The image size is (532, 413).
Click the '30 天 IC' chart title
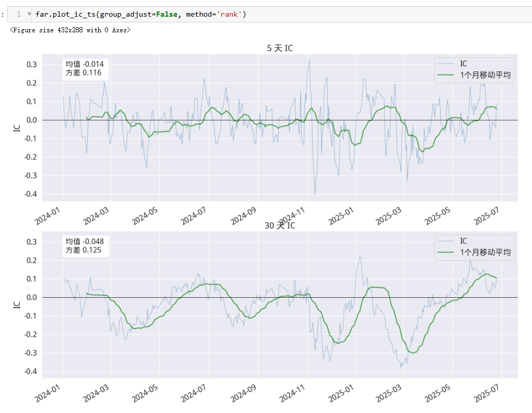tap(279, 225)
